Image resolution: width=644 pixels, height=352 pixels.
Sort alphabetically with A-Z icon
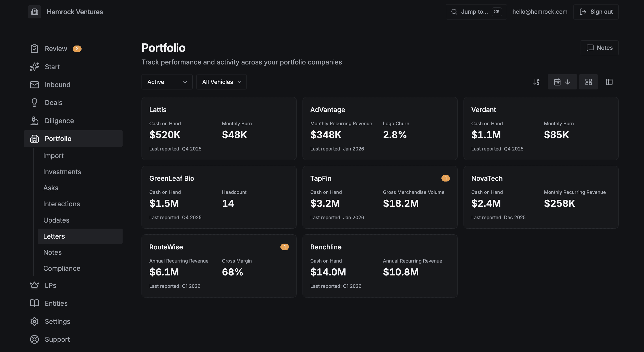click(536, 82)
